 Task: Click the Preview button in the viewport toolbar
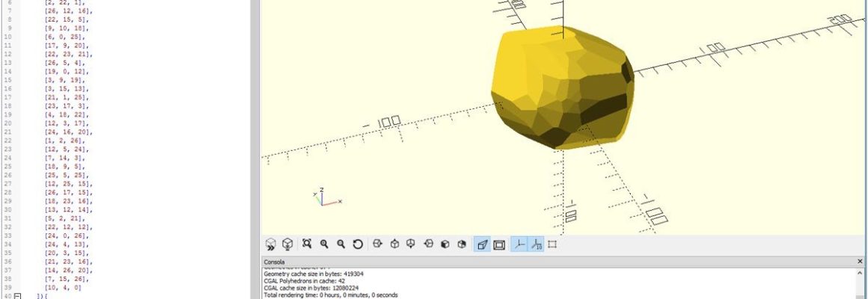[271, 244]
